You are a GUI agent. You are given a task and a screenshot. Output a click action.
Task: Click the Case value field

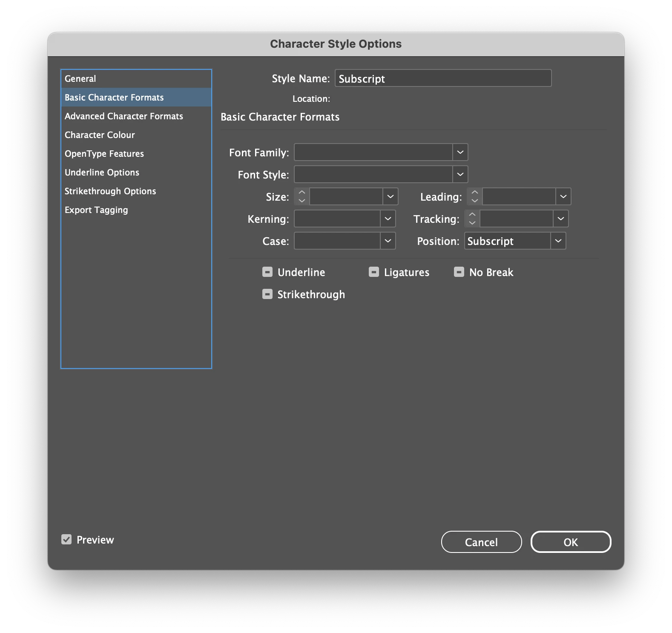[337, 241]
